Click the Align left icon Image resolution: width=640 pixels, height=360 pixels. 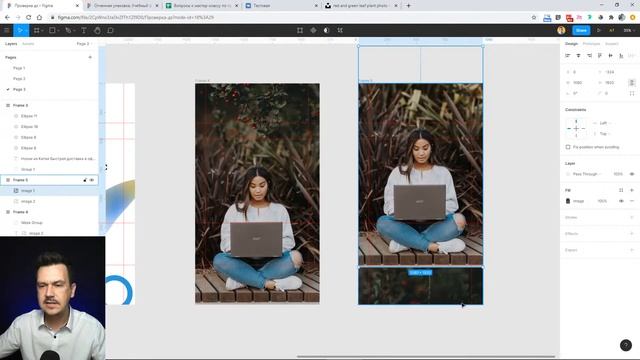568,56
